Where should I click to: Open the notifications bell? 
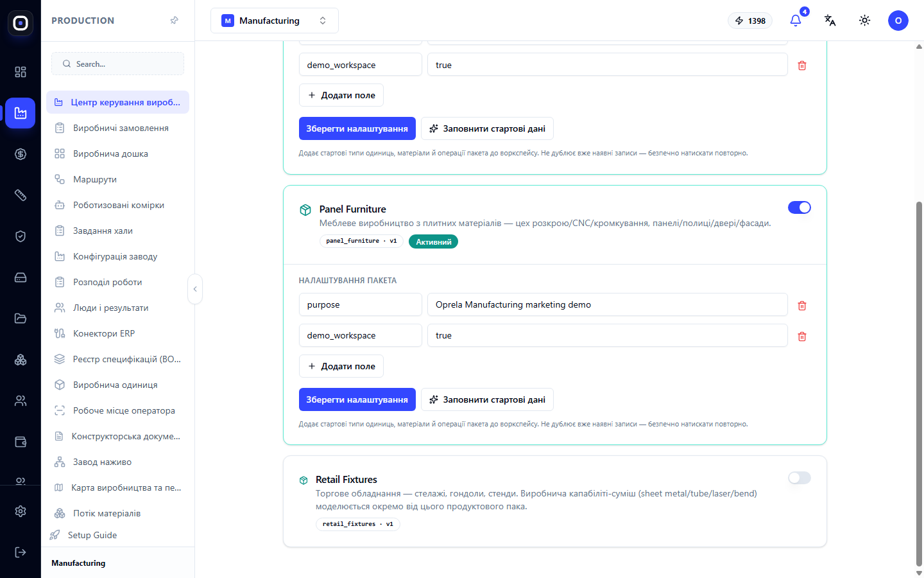point(796,21)
